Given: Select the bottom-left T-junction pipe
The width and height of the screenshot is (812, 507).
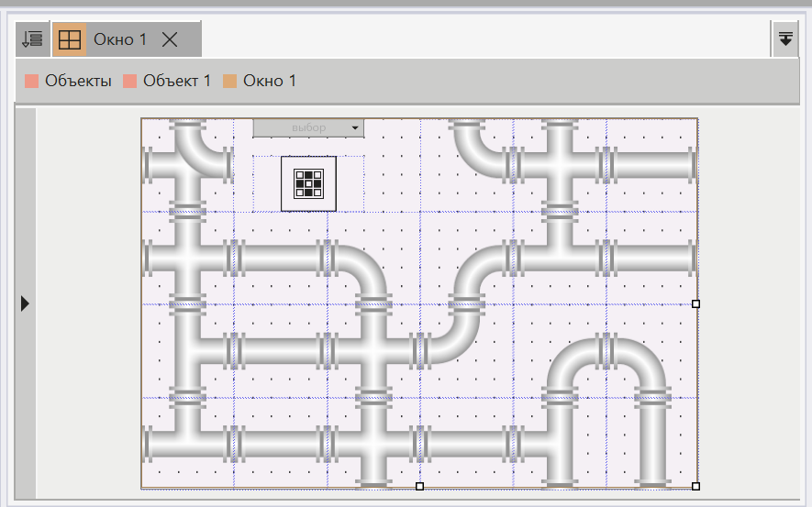Looking at the screenshot, I should 188,441.
